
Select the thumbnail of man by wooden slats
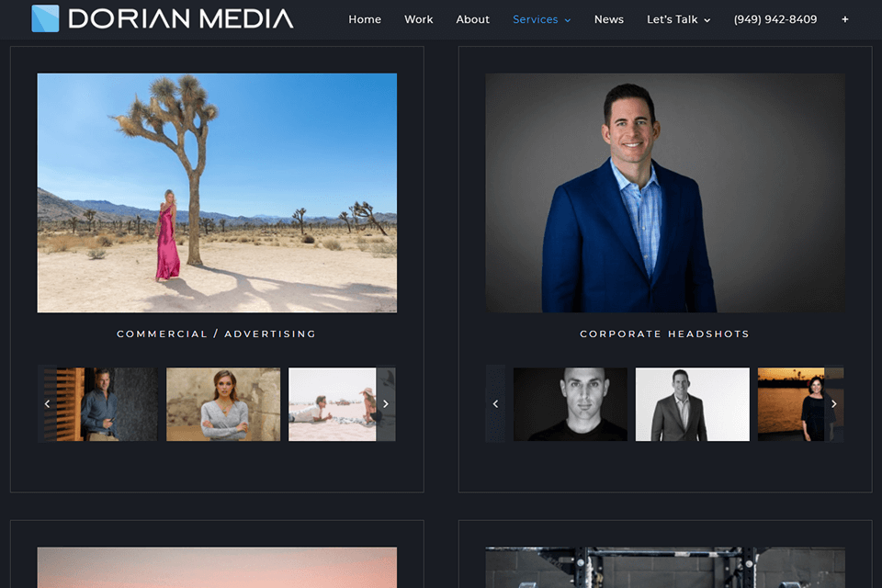[101, 404]
